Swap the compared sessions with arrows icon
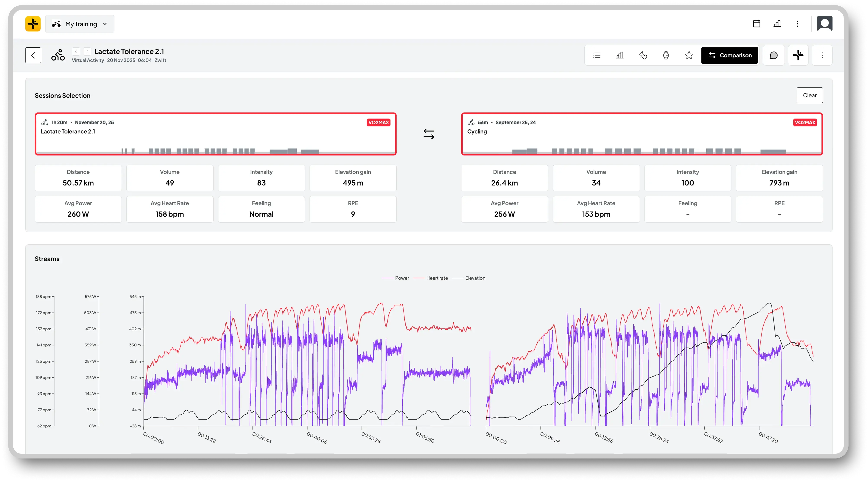The image size is (868, 481). (429, 134)
